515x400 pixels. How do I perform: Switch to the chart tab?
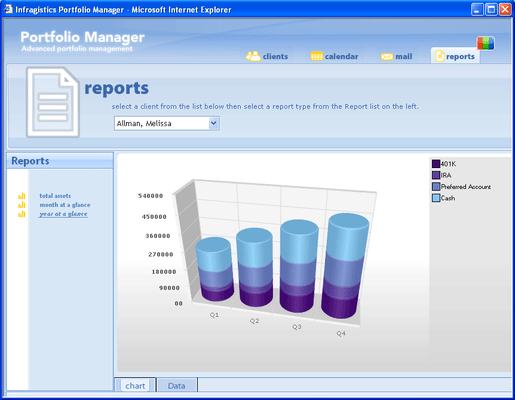135,385
